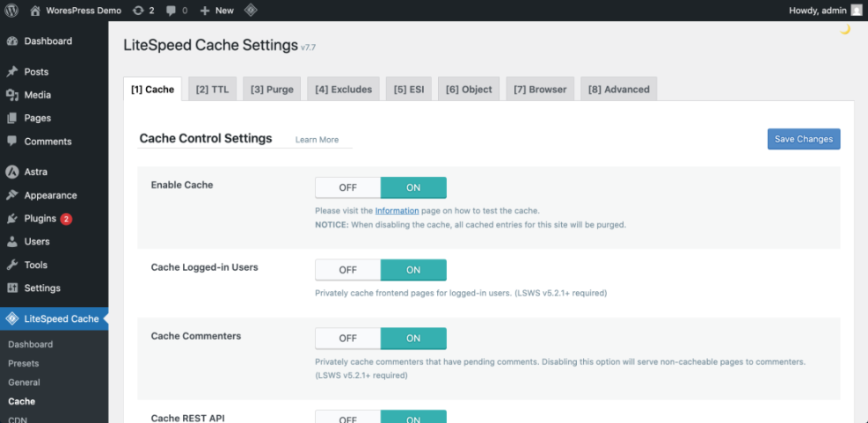The image size is (868, 423).
Task: Turn Enable Cache OFF
Action: pos(348,187)
